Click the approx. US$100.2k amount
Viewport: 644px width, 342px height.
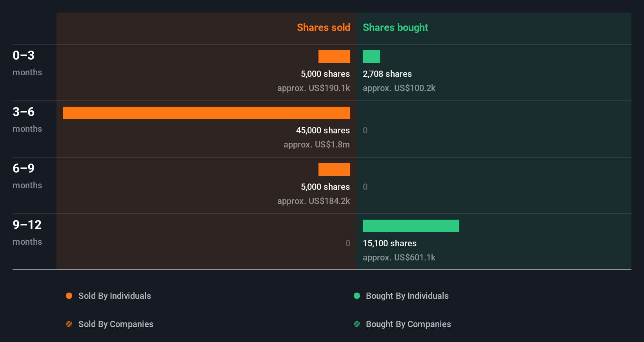click(x=399, y=88)
